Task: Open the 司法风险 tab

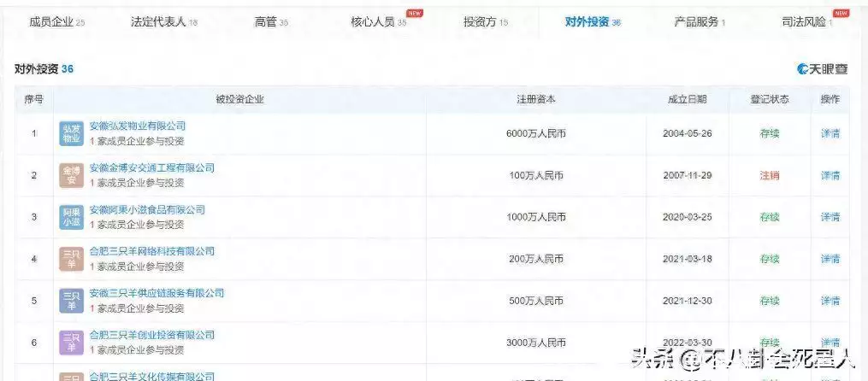Action: [807, 22]
